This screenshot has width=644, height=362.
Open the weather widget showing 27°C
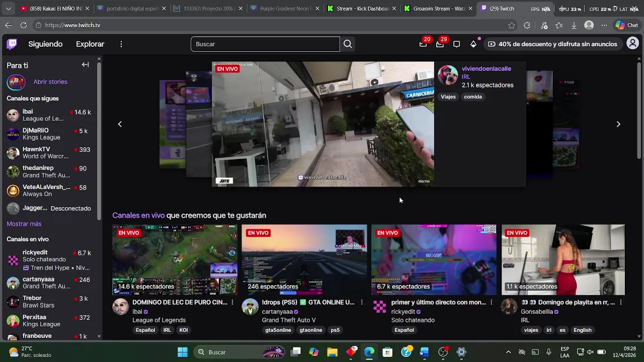click(31, 352)
